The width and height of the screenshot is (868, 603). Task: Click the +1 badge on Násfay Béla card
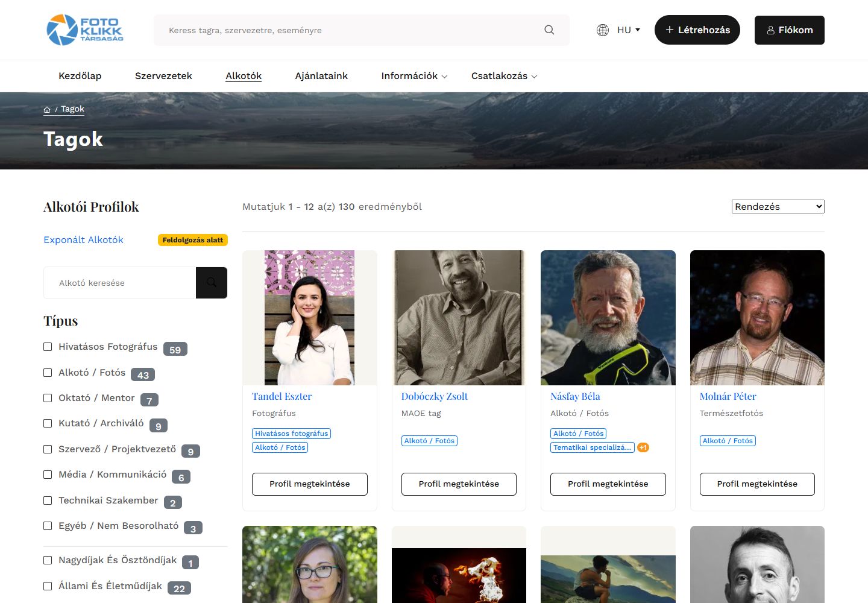643,447
